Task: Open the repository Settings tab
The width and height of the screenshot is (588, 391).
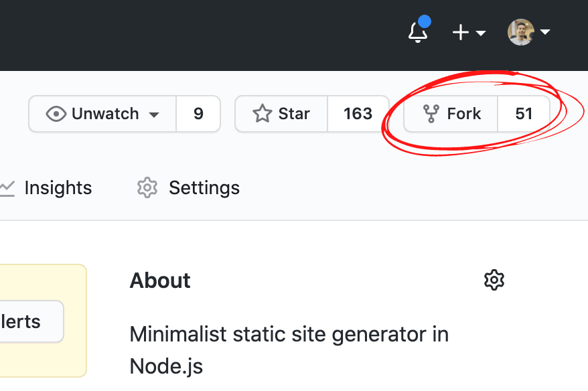Action: (204, 188)
